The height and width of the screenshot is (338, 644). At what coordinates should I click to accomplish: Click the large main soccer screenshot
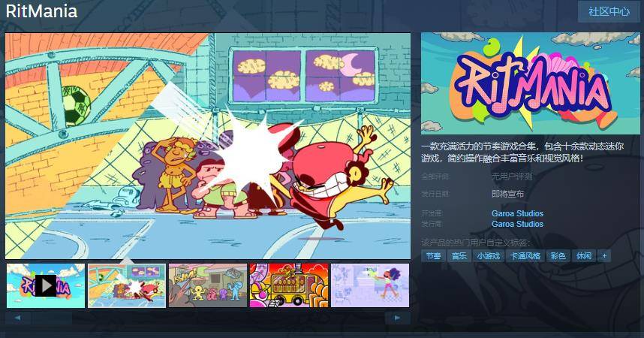click(x=208, y=146)
